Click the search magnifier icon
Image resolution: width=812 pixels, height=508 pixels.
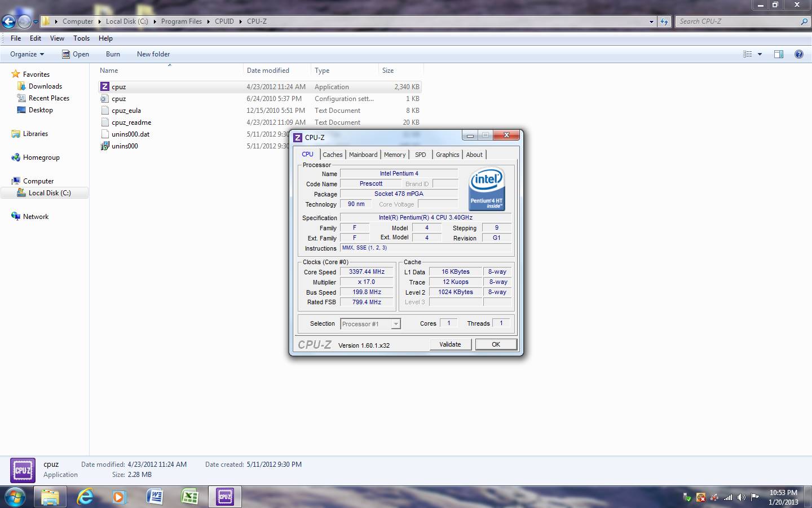[x=804, y=21]
